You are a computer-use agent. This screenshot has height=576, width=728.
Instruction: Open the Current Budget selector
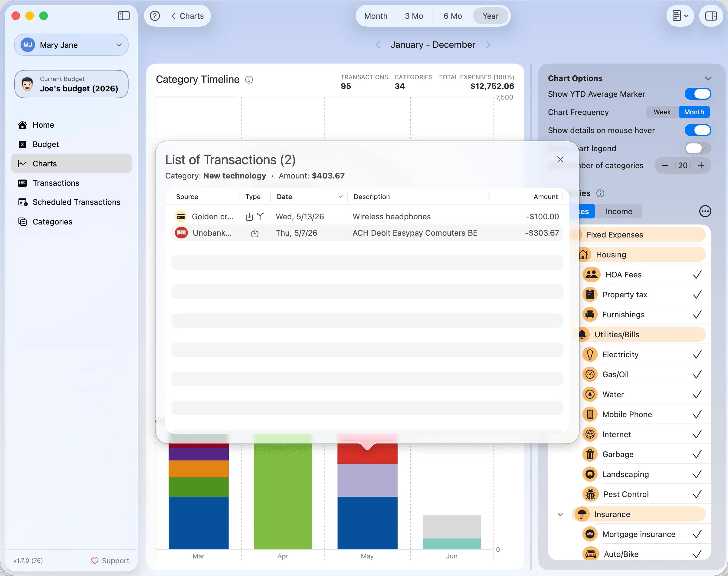71,84
